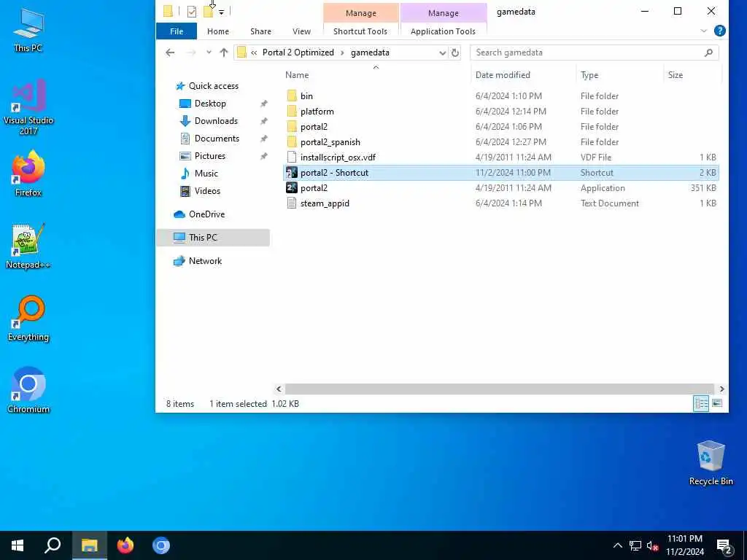
Task: Select Network in navigation pane
Action: click(x=205, y=261)
